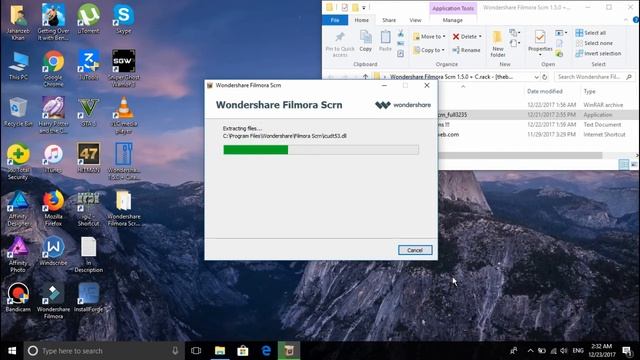
Task: Open Properties in Explorer ribbon
Action: coord(540,42)
